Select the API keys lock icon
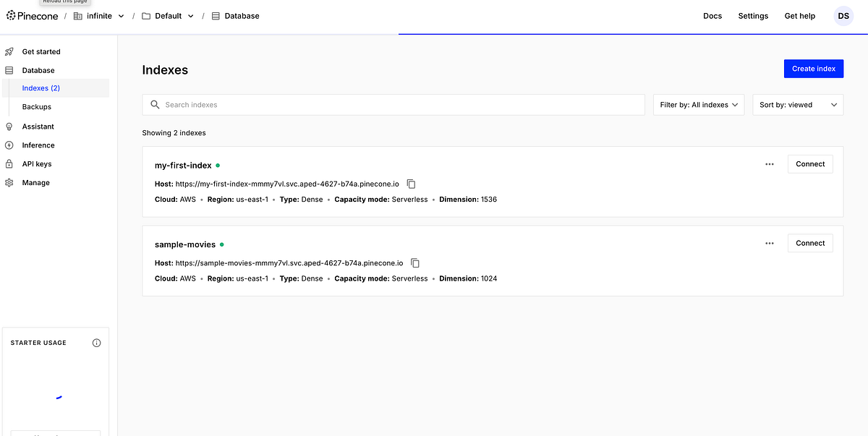This screenshot has width=868, height=436. [9, 163]
